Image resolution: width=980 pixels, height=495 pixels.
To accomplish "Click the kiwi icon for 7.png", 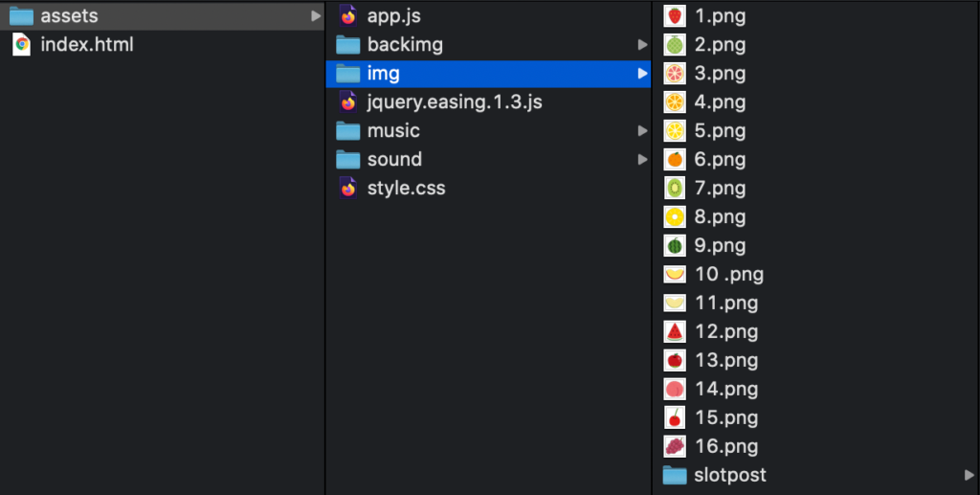I will click(x=675, y=188).
